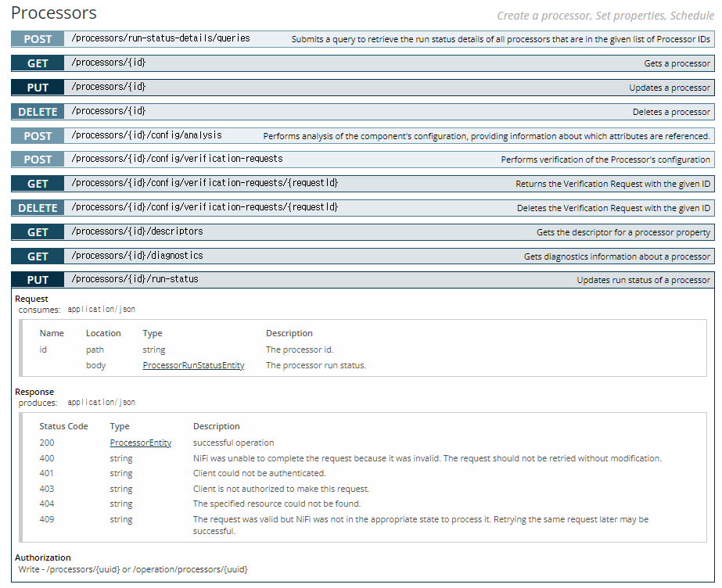This screenshot has height=588, width=722.
Task: Click status code 404
Action: click(46, 504)
